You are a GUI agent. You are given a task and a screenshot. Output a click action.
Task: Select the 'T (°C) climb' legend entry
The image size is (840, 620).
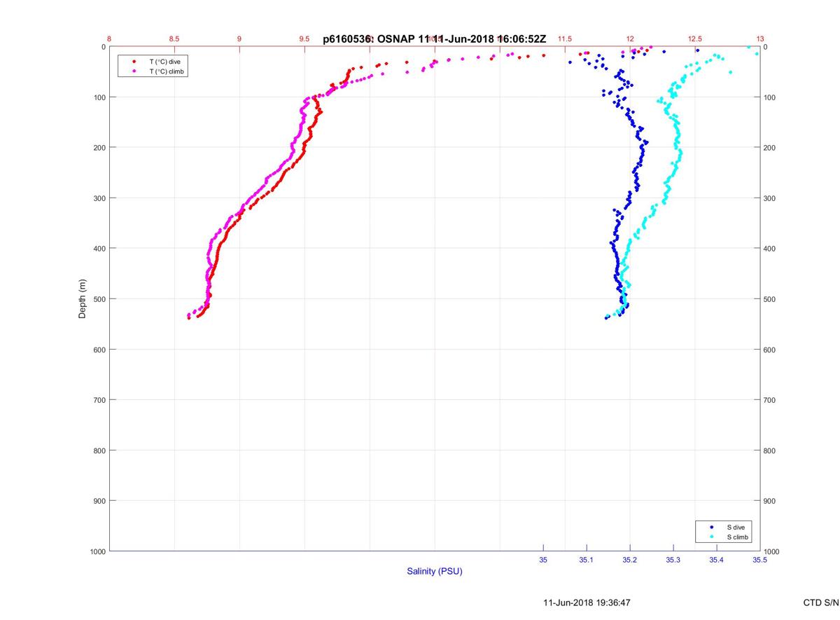pos(167,71)
